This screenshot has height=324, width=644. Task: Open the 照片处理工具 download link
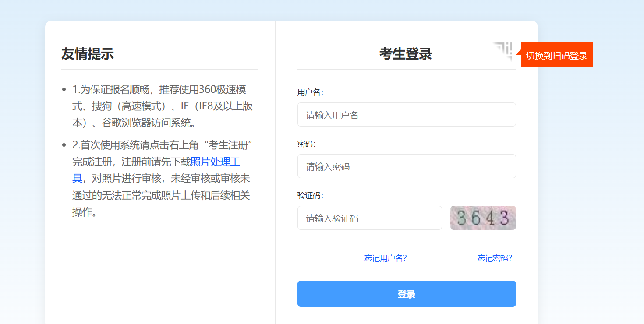tap(215, 162)
